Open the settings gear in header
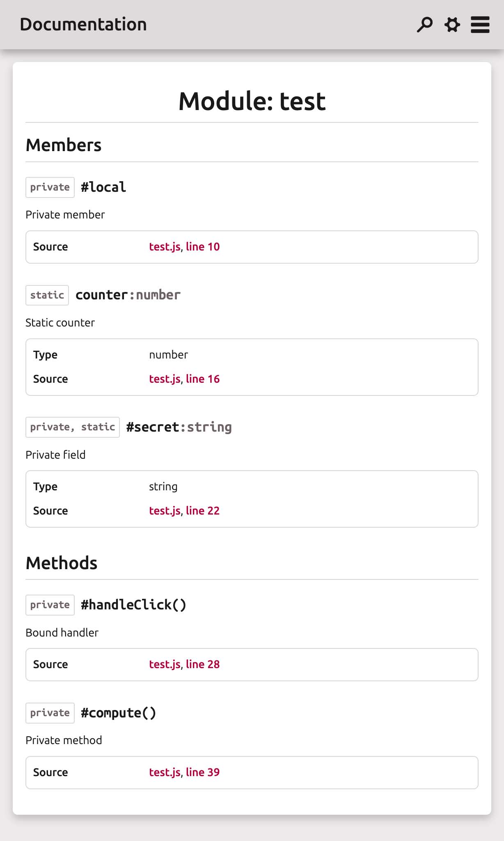The image size is (504, 841). click(452, 25)
